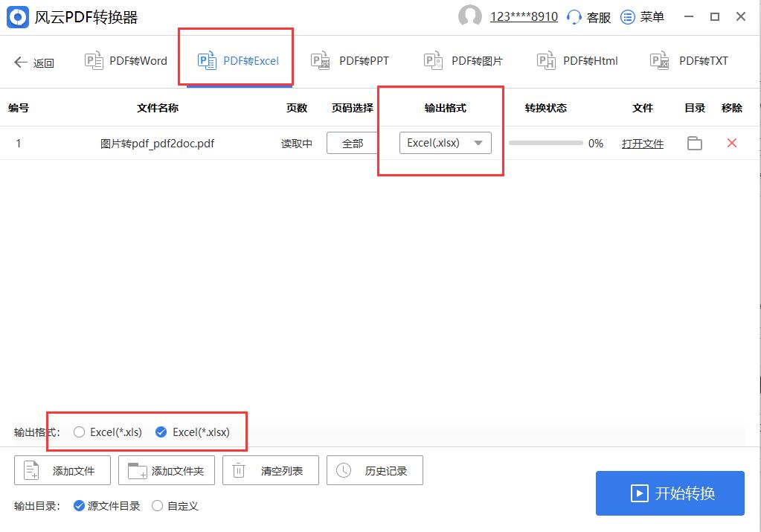Click 返回 to go back

click(33, 63)
